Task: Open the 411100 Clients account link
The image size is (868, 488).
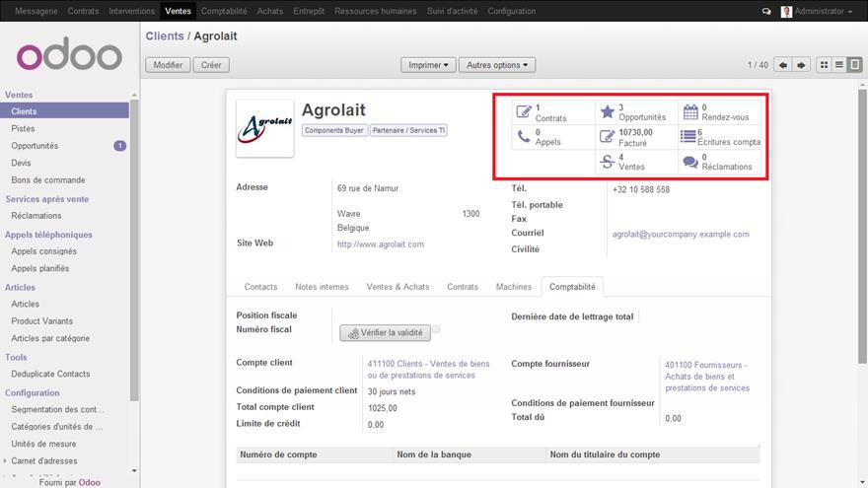Action: tap(428, 370)
